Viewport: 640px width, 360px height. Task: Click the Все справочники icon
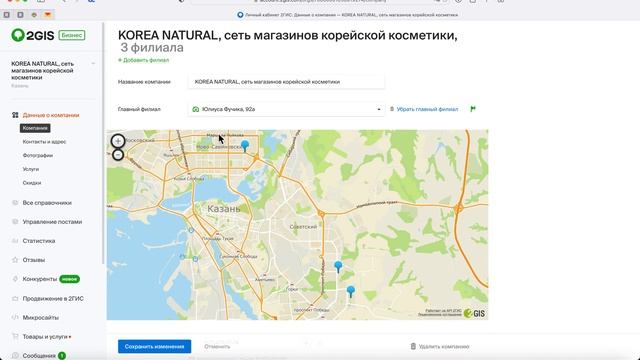(15, 202)
